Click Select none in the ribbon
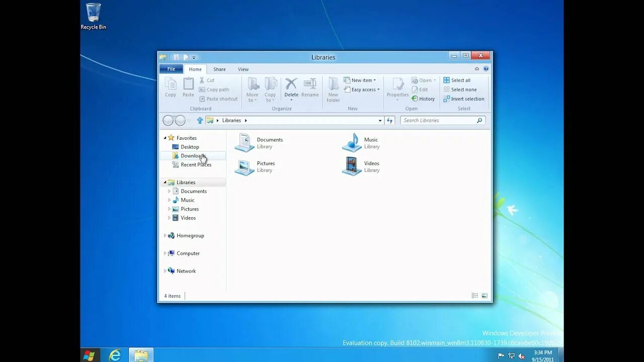The image size is (644, 362). click(x=460, y=89)
